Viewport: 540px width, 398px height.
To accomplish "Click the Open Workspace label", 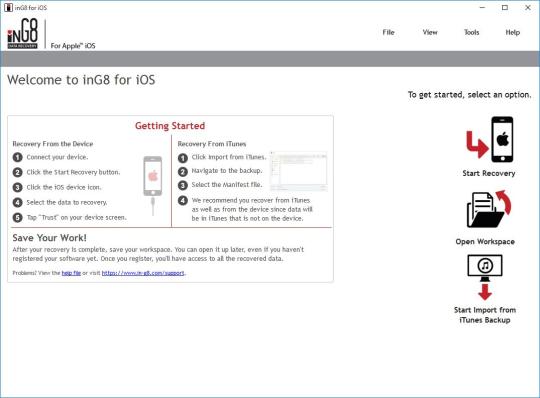I will pyautogui.click(x=485, y=242).
